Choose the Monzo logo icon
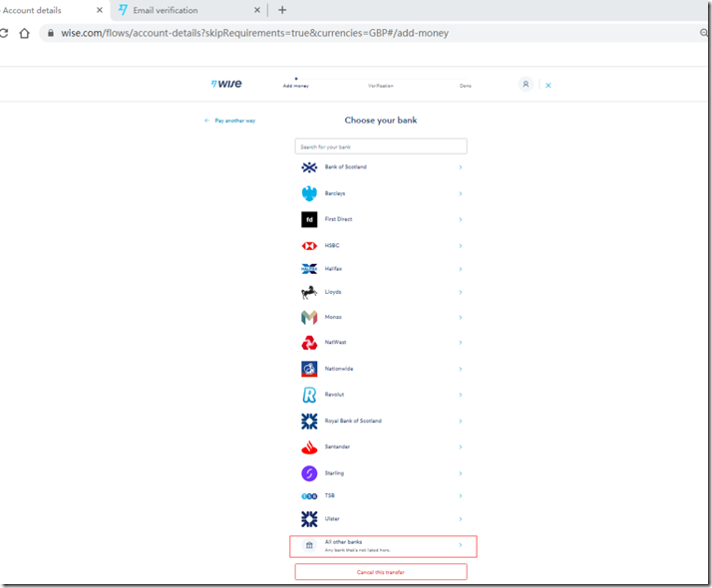 [309, 317]
